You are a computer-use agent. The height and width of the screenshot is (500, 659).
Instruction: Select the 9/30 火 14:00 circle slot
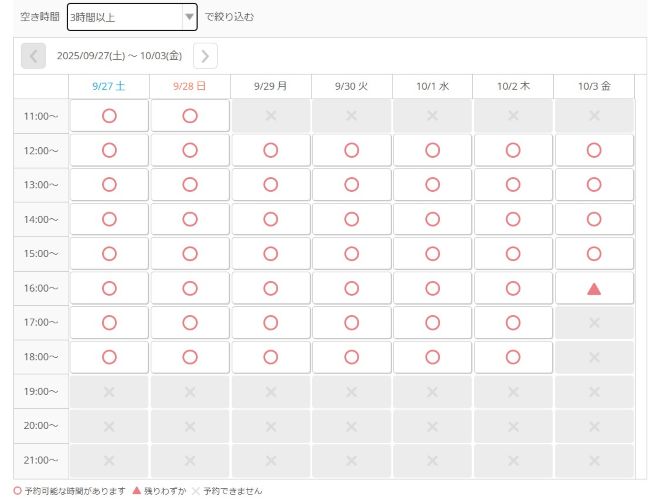click(352, 219)
